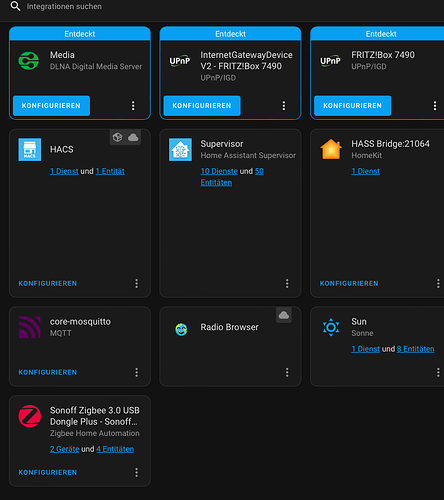Open the 2 Geräte link for Sonoff Zigbee

(x=65, y=449)
